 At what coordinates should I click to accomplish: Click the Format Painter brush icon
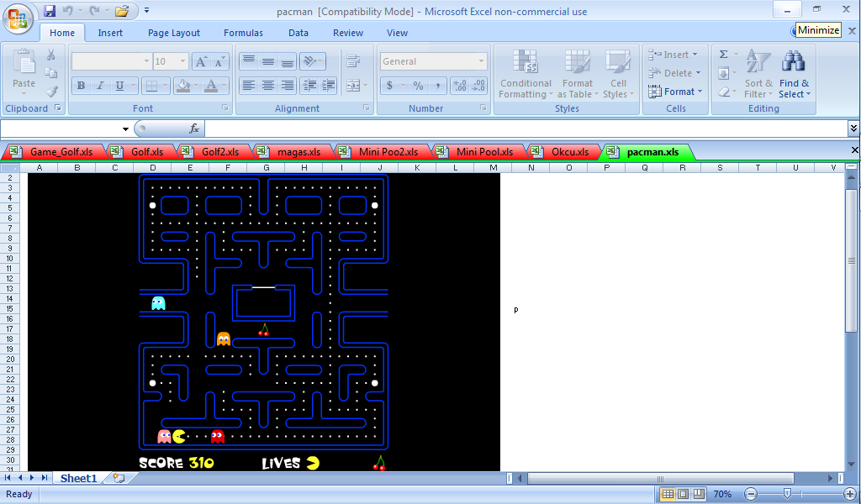pos(51,91)
